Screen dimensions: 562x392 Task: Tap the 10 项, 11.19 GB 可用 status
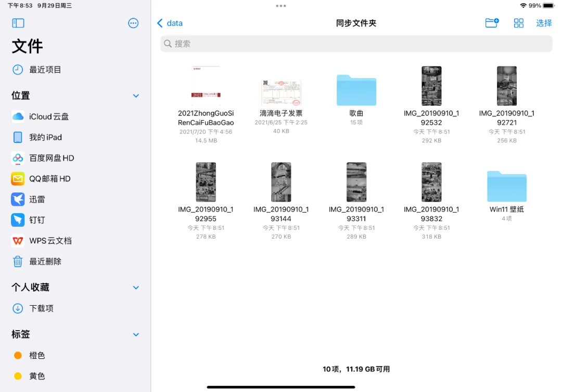tap(356, 369)
